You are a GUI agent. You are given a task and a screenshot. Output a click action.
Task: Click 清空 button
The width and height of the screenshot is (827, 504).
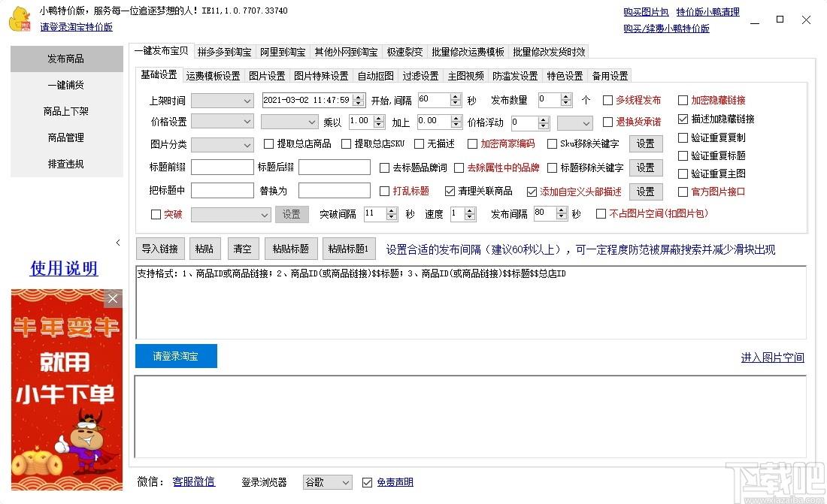243,249
